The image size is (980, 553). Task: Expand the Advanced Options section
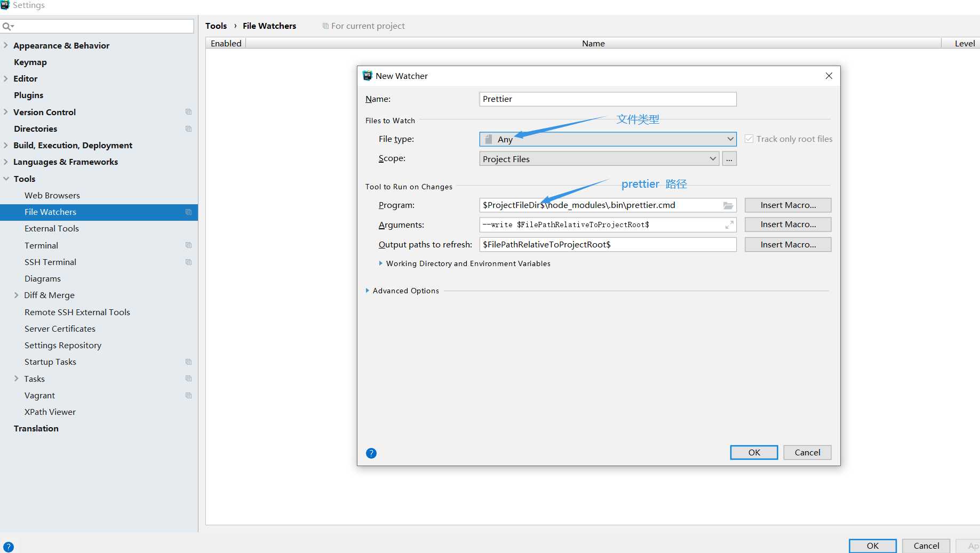(368, 291)
